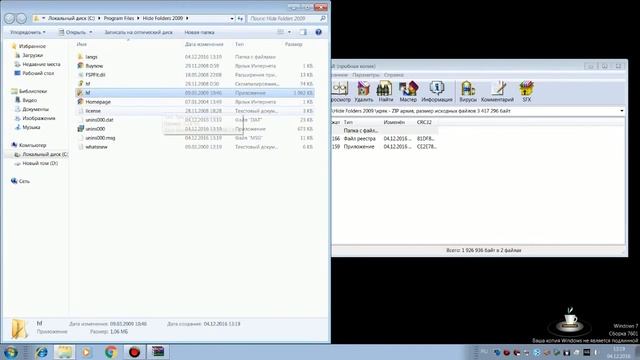Click the Explorer forward arrow button
Viewport: 640px width, 360px height.
21,18
